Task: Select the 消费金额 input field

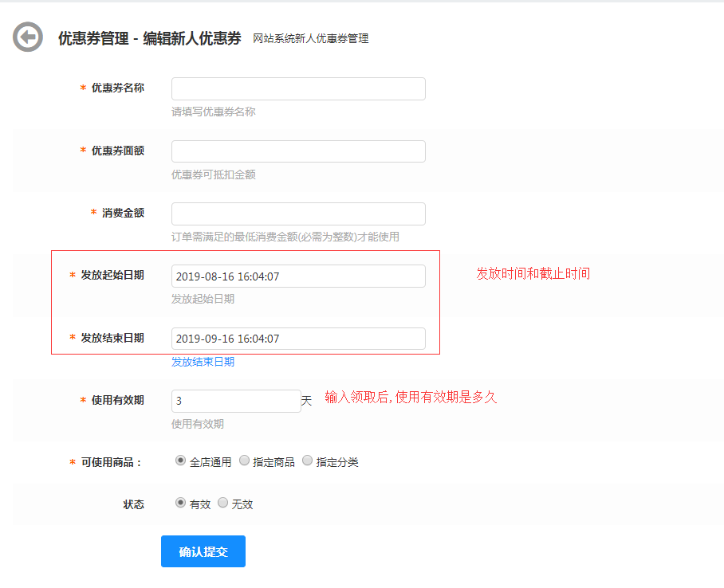Action: (298, 214)
